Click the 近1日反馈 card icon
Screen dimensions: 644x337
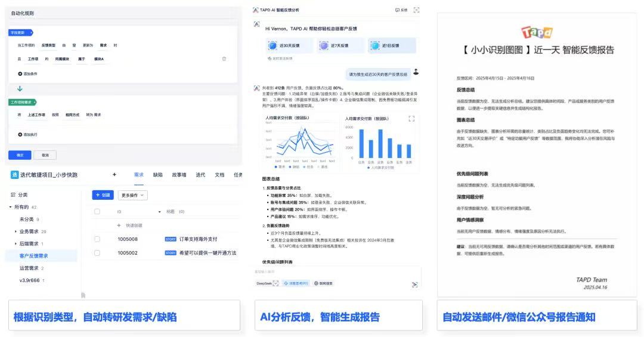click(375, 45)
